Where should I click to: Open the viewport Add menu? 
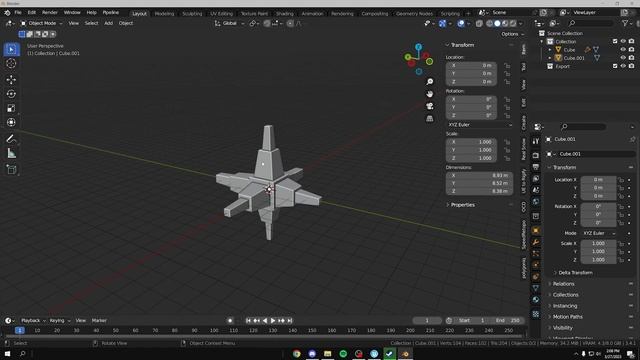[109, 23]
